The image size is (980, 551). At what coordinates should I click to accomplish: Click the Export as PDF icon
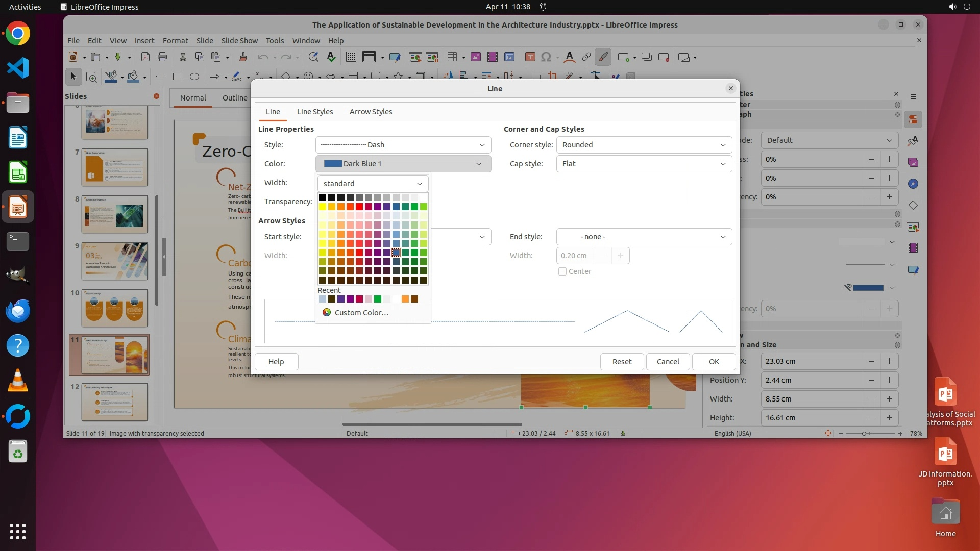[x=145, y=57]
